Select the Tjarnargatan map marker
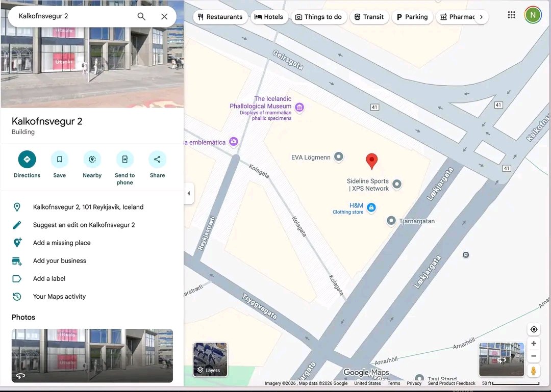 click(x=391, y=221)
